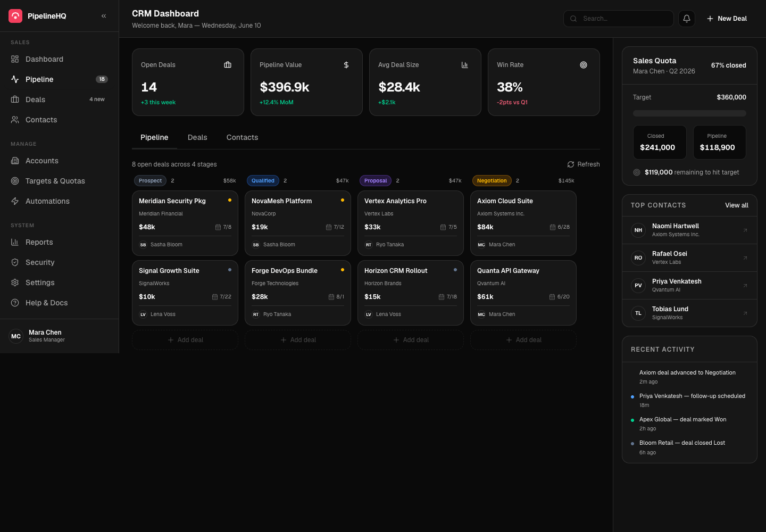Click the Proposal stage badge
The height and width of the screenshot is (532, 766).
(x=376, y=181)
